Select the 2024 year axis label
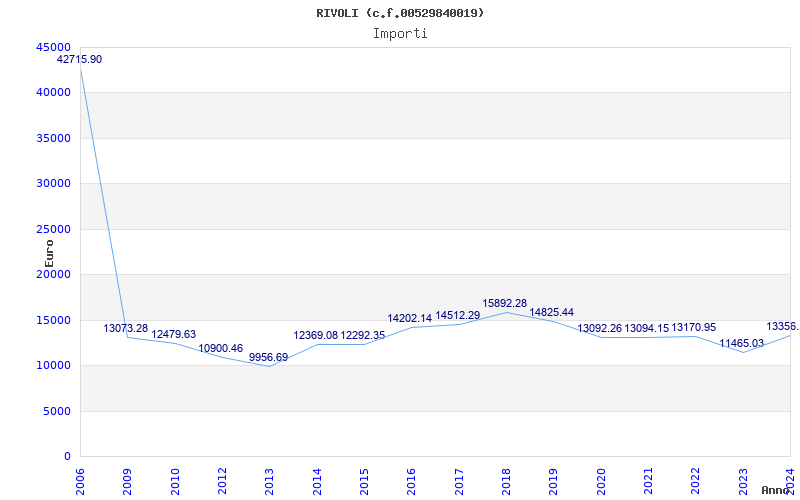The width and height of the screenshot is (800, 500). tap(790, 482)
